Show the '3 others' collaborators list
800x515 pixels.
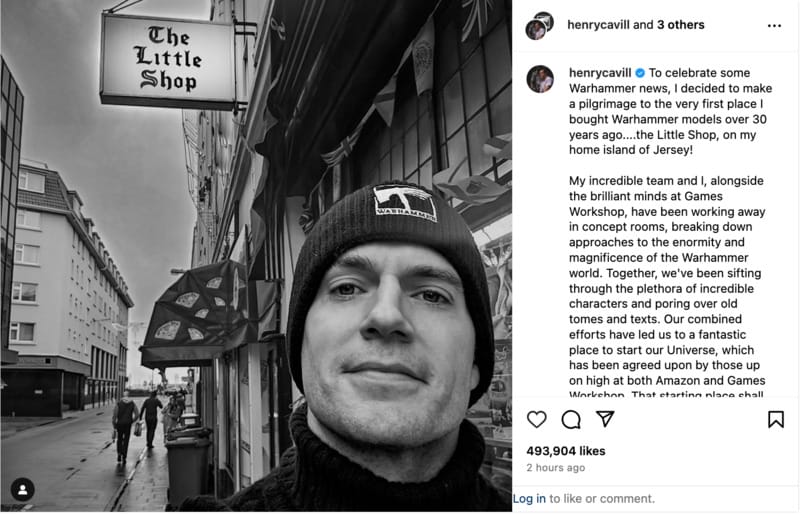point(681,24)
